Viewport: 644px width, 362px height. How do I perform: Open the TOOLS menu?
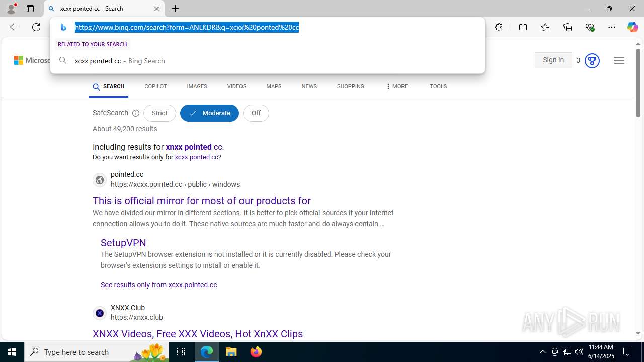pyautogui.click(x=438, y=87)
